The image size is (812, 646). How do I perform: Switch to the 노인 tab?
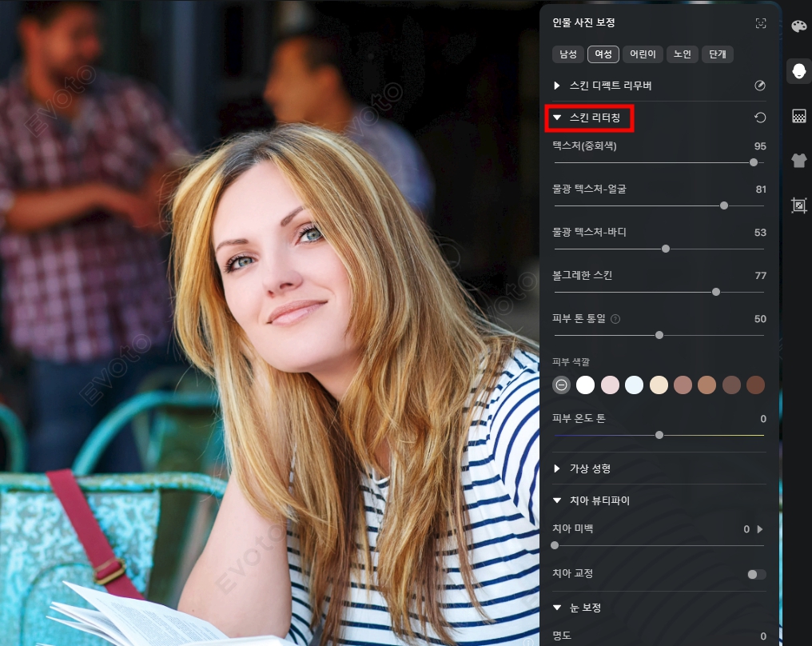(682, 54)
